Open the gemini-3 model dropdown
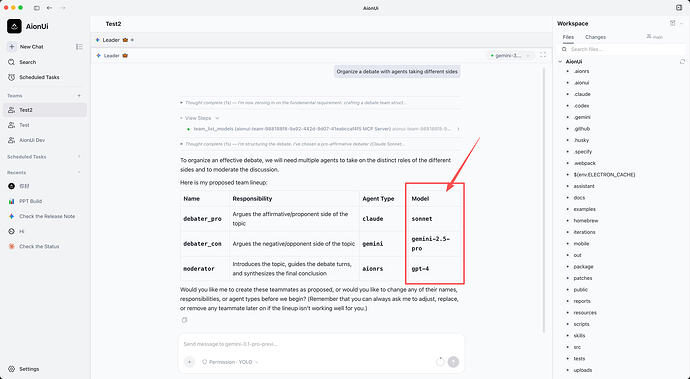The image size is (690, 379). [x=510, y=55]
